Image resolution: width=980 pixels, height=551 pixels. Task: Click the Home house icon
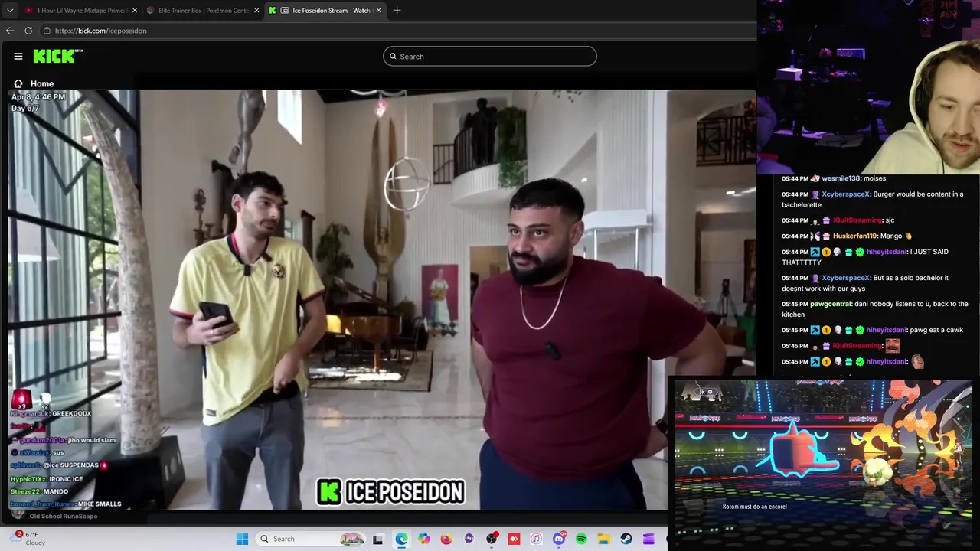18,83
